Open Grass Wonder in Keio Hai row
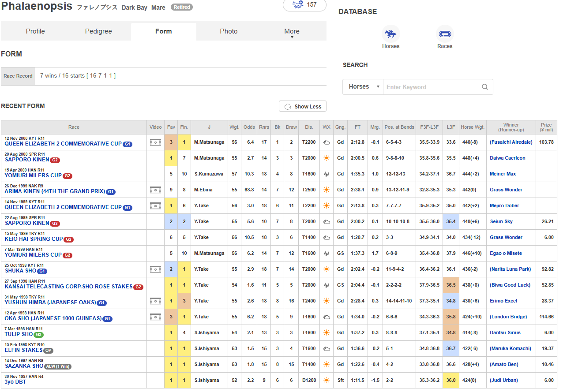This screenshot has width=563, height=392. [x=506, y=237]
